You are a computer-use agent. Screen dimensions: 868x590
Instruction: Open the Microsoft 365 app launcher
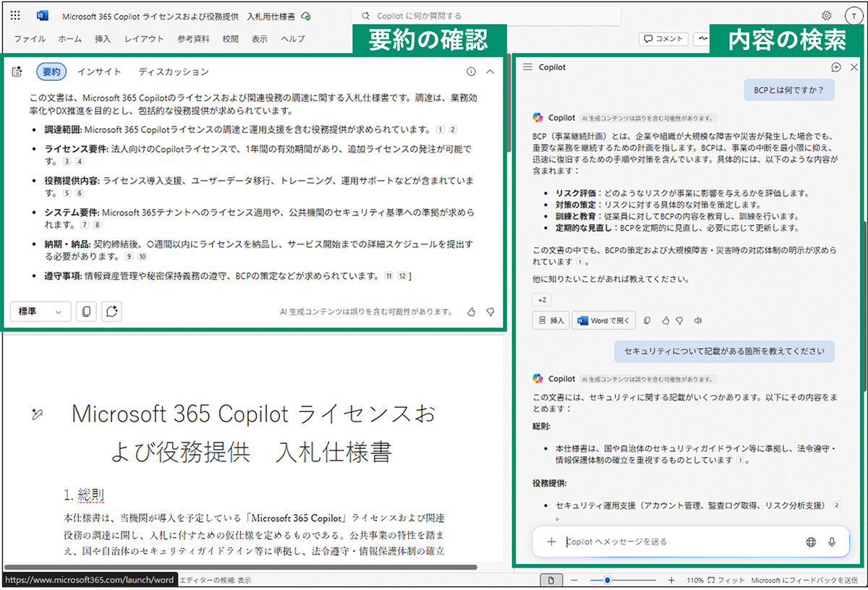point(14,15)
